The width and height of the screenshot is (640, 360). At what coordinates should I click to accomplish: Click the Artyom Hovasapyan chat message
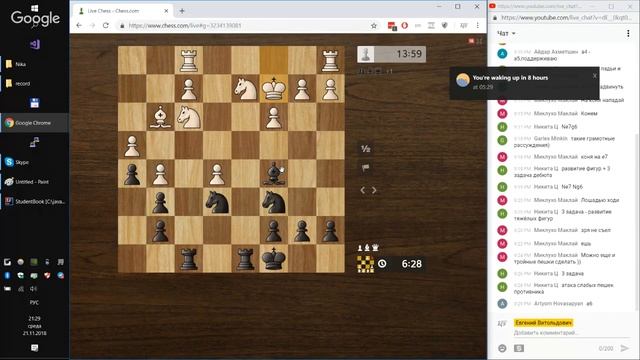coord(563,304)
